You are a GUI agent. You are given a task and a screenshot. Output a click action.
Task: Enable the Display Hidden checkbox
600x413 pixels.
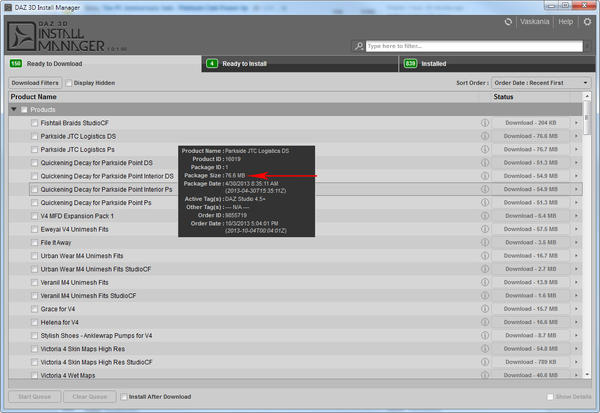click(68, 83)
